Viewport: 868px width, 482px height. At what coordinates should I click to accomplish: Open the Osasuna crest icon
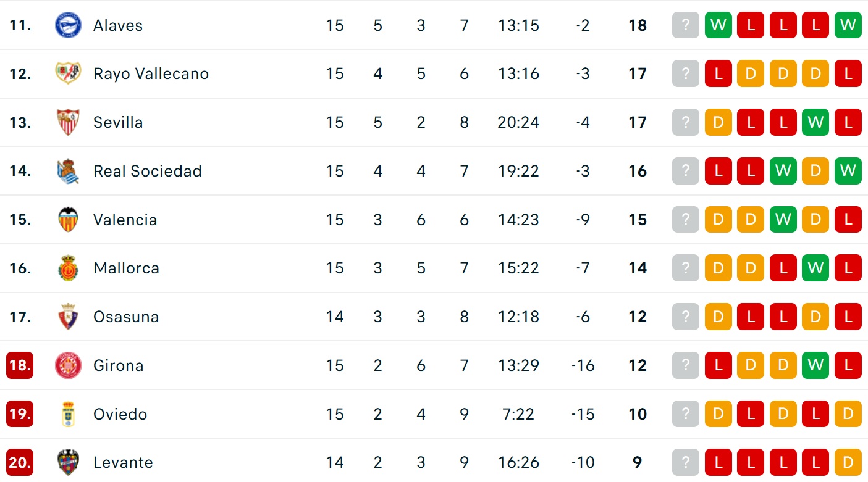tap(68, 317)
